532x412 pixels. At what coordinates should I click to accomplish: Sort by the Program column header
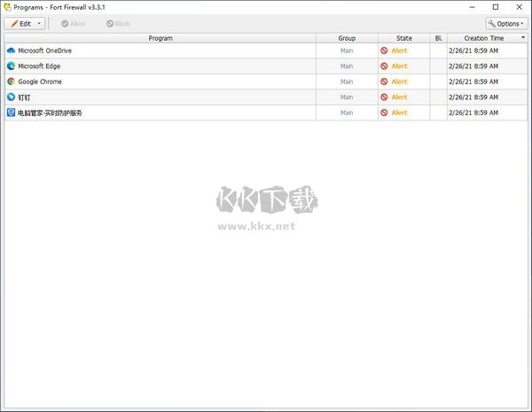click(x=160, y=38)
